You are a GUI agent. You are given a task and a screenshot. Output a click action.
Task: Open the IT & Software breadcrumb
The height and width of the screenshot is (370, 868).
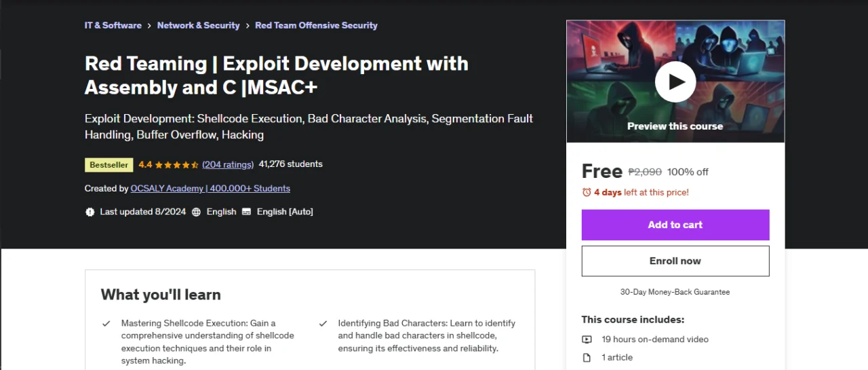point(113,25)
